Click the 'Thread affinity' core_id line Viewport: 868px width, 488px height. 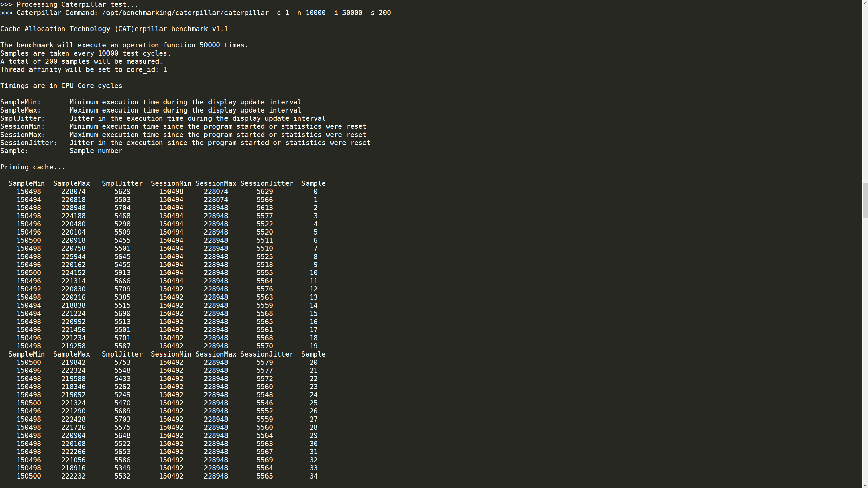pos(83,69)
